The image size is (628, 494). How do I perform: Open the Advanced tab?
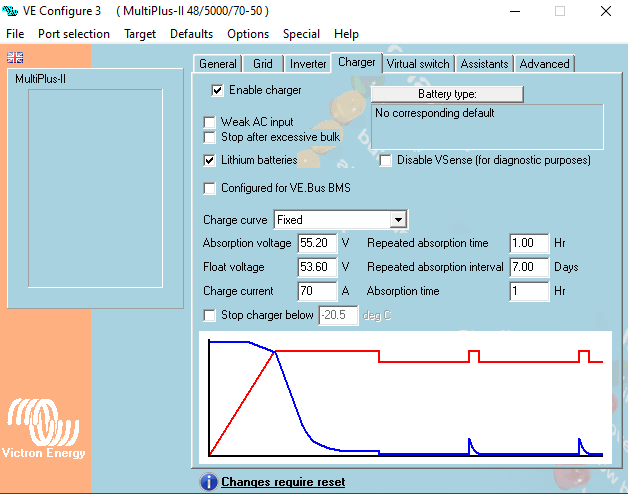coord(544,64)
